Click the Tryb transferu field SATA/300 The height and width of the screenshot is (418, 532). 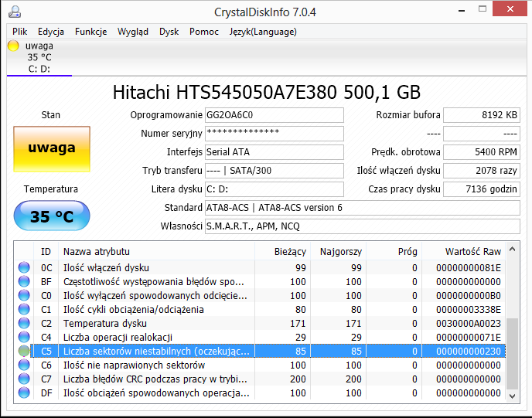click(275, 171)
